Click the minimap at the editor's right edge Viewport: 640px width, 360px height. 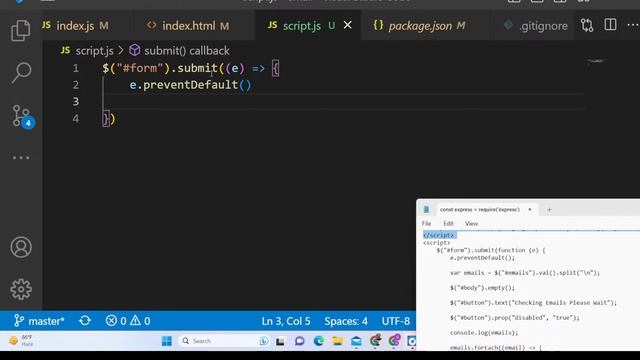click(596, 61)
